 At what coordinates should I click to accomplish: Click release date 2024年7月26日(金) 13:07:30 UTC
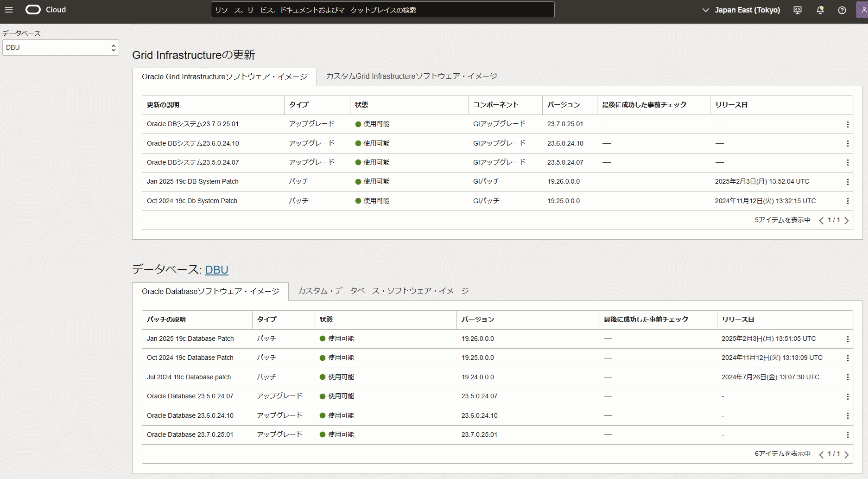770,377
